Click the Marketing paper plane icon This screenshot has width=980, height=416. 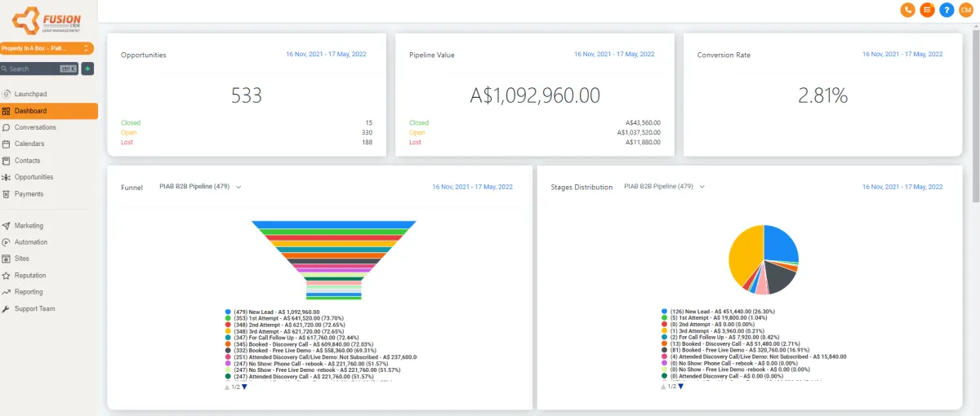[x=7, y=226]
